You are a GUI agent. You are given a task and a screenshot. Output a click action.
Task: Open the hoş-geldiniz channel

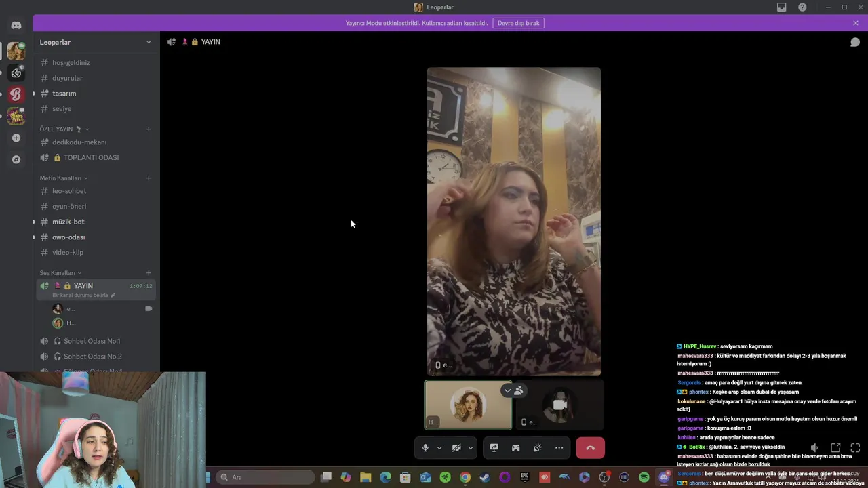96,63
